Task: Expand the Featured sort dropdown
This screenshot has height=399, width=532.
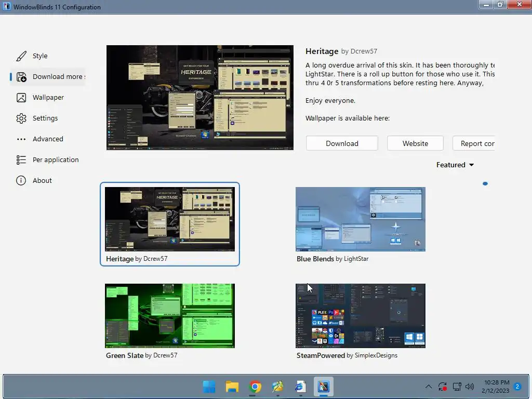Action: coord(455,165)
